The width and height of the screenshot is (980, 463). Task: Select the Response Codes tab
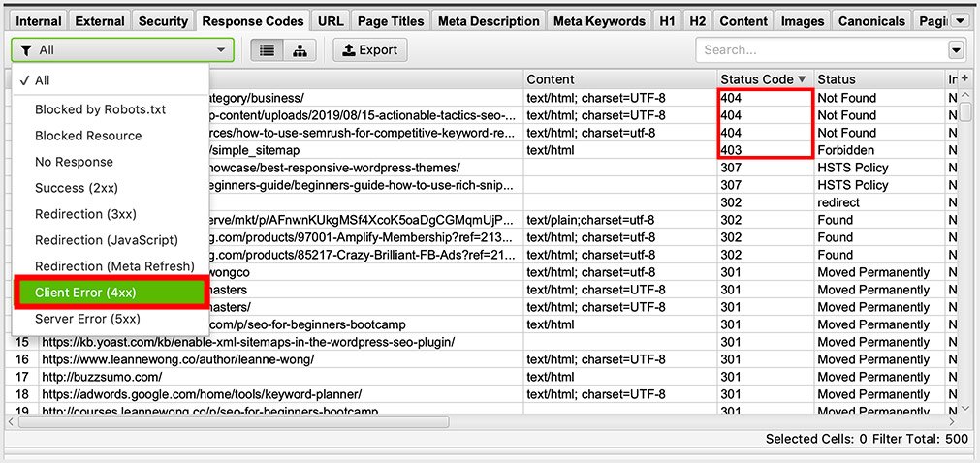[x=252, y=21]
